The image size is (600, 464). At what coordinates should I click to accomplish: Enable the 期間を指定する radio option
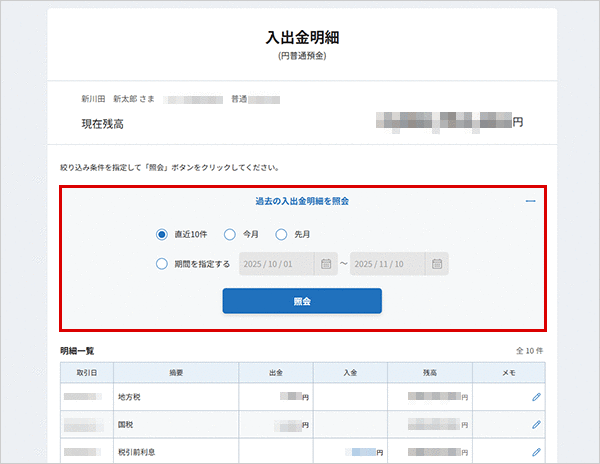pos(161,264)
